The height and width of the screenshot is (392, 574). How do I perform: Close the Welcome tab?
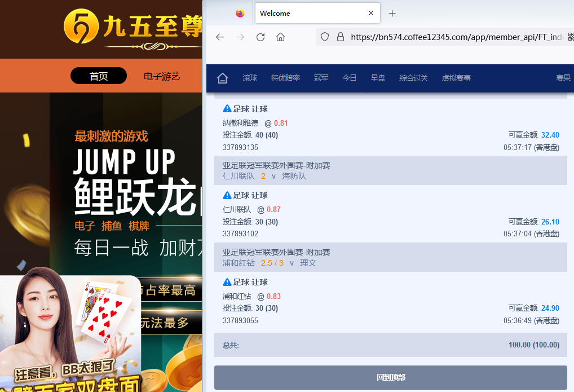coord(371,13)
